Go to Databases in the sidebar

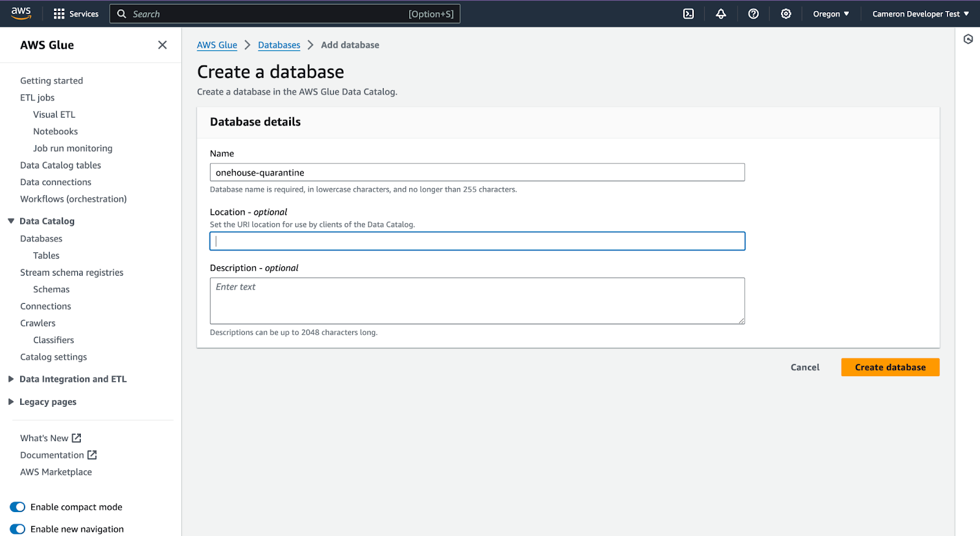tap(41, 238)
